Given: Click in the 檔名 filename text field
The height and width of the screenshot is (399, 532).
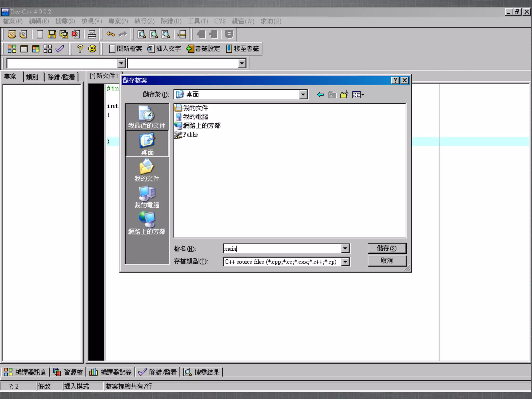Looking at the screenshot, I should tap(282, 249).
